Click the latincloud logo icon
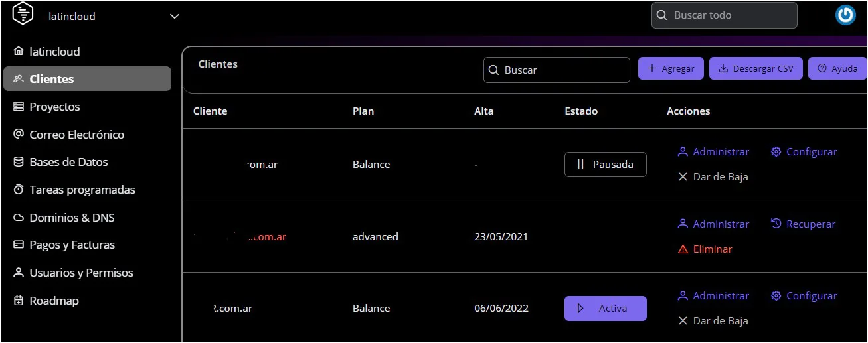 (23, 15)
